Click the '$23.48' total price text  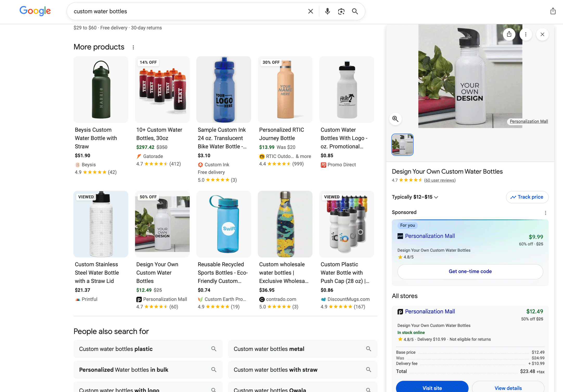tap(528, 371)
